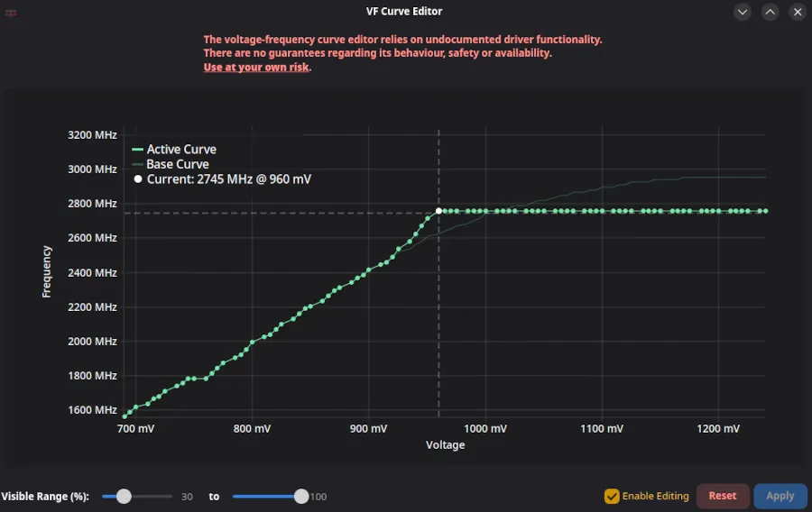The width and height of the screenshot is (812, 512).
Task: Click the Base Curve legend line marker
Action: [137, 165]
